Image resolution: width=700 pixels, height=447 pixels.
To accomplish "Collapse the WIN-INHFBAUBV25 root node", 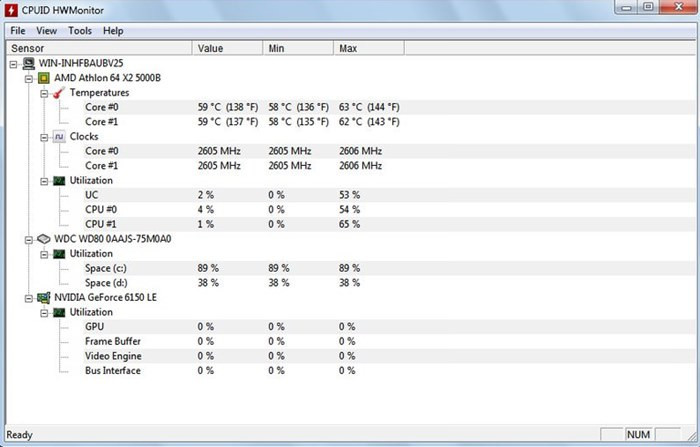I will tap(13, 64).
